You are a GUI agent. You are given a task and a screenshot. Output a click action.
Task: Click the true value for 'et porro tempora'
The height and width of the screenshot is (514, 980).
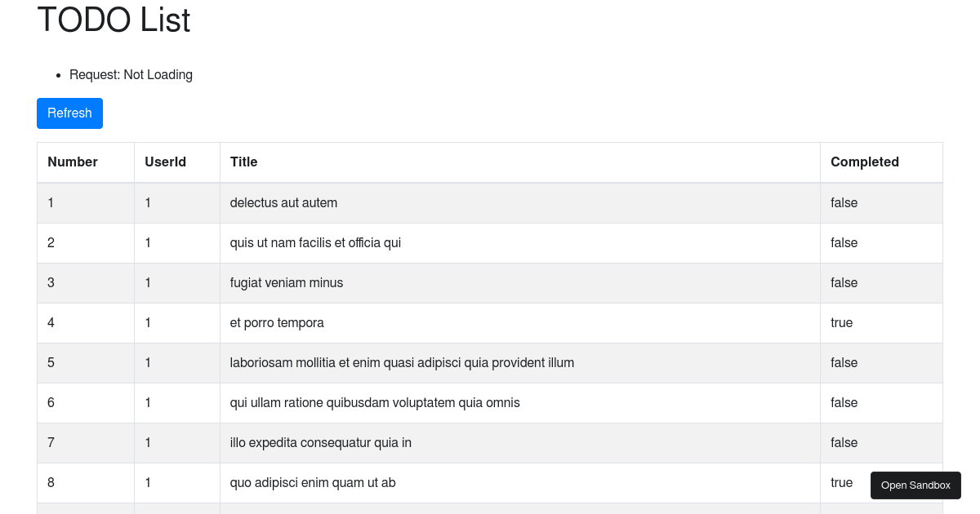click(841, 322)
